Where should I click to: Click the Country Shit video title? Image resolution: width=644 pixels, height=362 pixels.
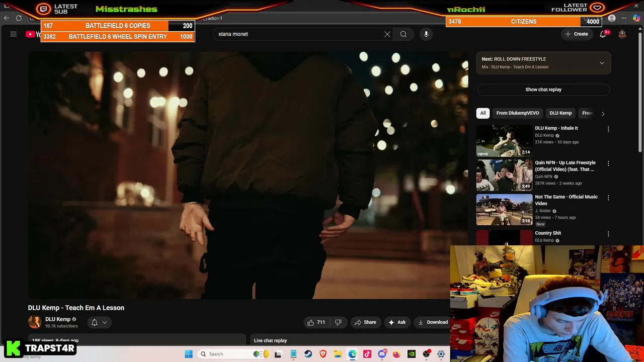547,233
